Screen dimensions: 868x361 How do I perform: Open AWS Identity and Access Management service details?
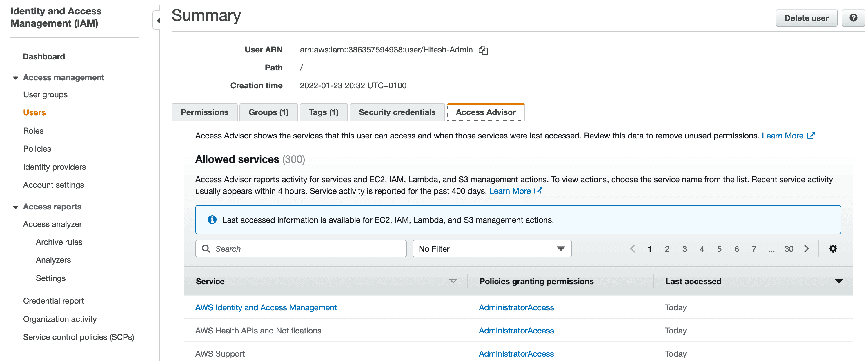pos(266,307)
